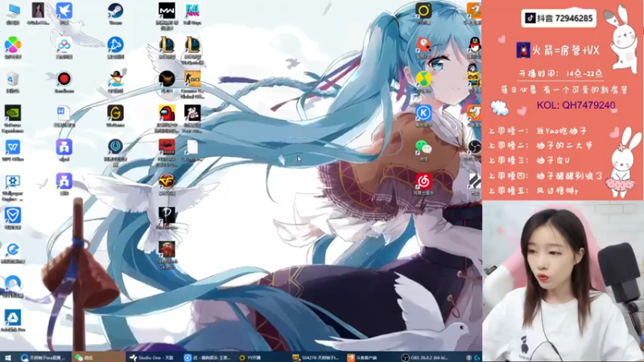Switch to the OBS 26.0.2 taskbar window

[427, 357]
